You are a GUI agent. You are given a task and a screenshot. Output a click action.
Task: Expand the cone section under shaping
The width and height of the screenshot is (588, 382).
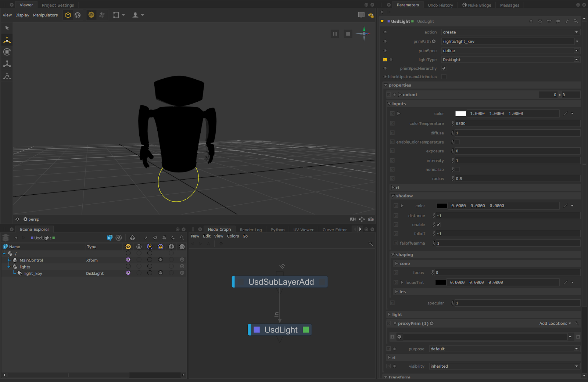(x=397, y=264)
